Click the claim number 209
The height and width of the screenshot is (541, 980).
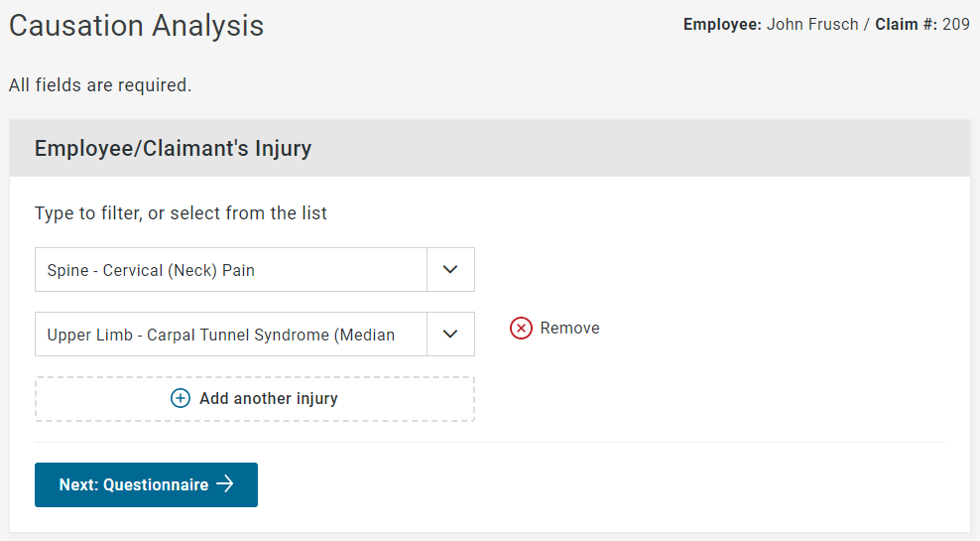coord(956,25)
